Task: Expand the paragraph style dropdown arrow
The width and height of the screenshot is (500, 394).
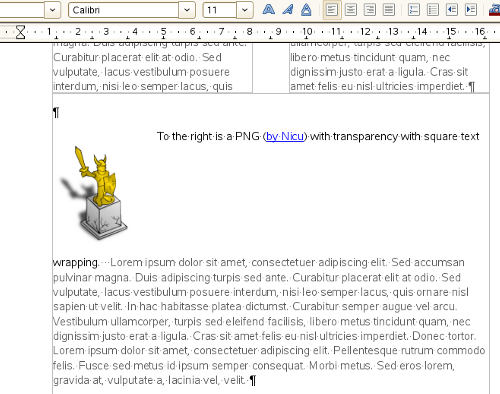Action: pos(52,10)
